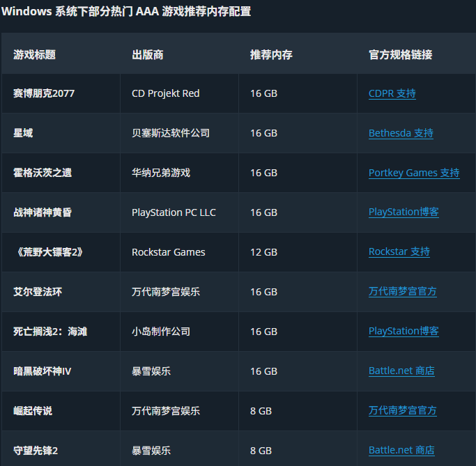Click the 12 GB memory value
The image size is (476, 466).
263,252
